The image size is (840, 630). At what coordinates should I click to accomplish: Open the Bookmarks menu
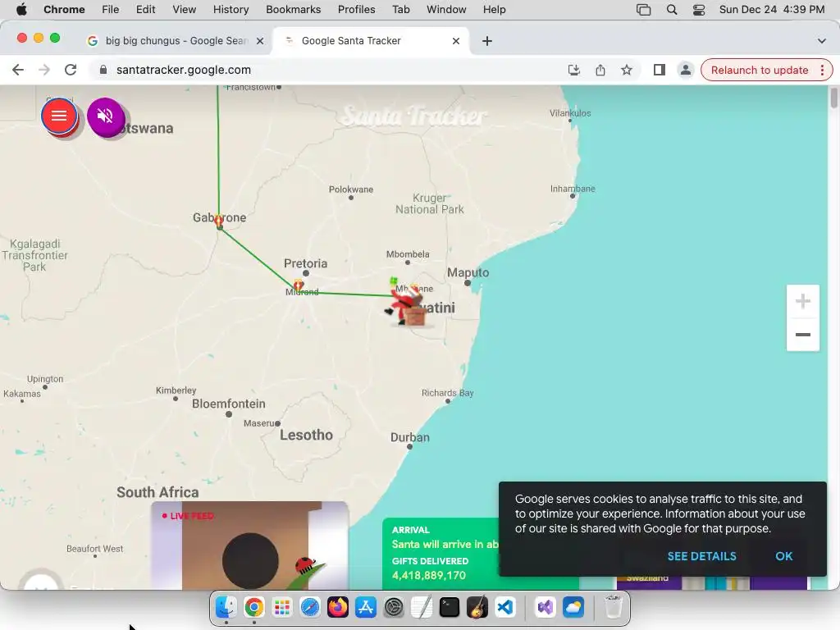point(293,10)
